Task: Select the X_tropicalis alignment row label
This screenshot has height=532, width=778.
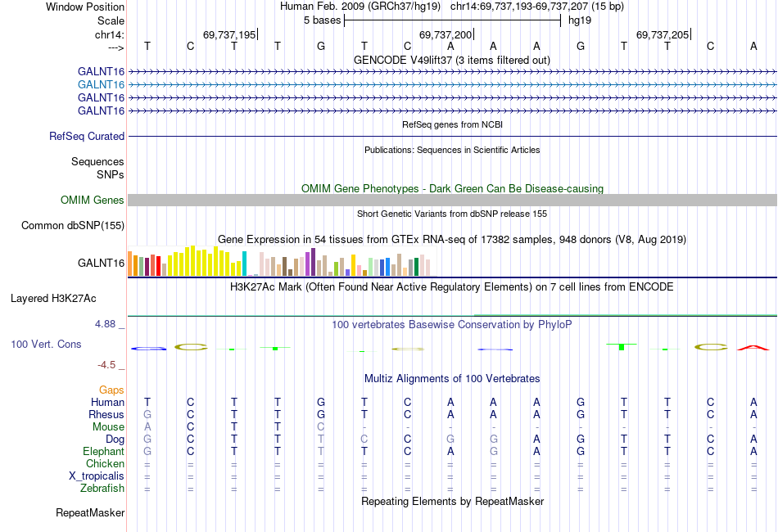Action: pyautogui.click(x=97, y=476)
